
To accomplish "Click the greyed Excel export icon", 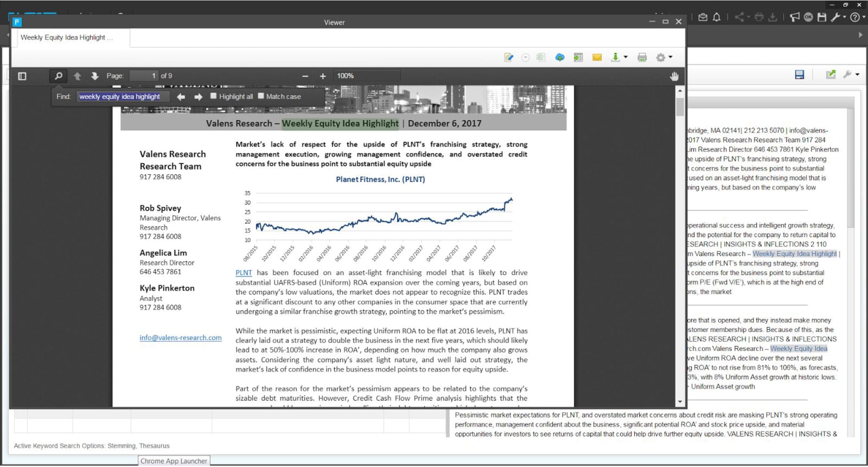I will [541, 57].
